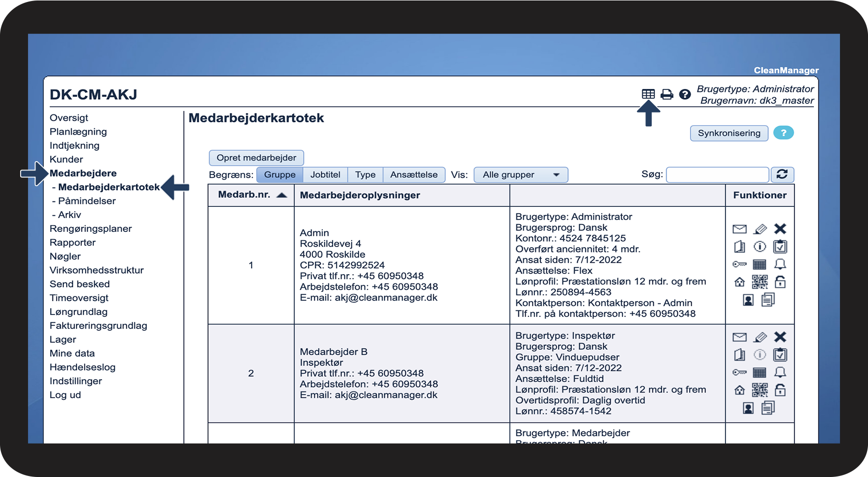
Task: Open Rengøringsplaner in the sidebar
Action: point(91,228)
